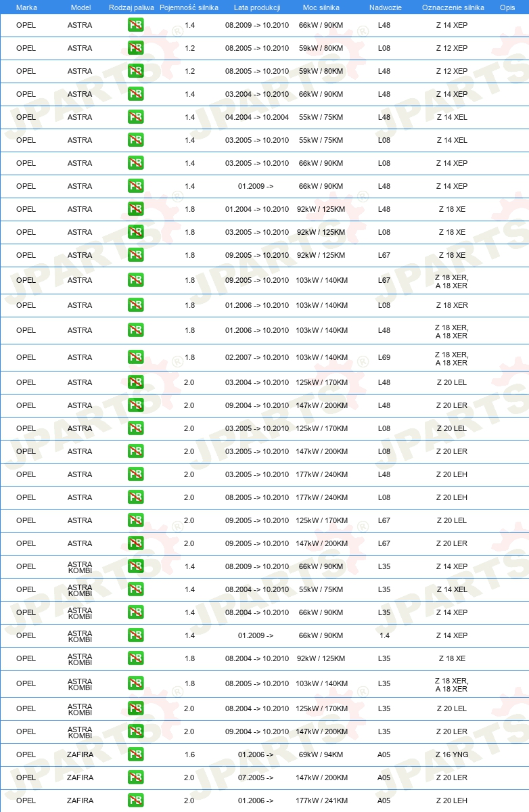Click the fuel icon in the ASTRA KOMBI Z 14 XEL row

click(136, 589)
